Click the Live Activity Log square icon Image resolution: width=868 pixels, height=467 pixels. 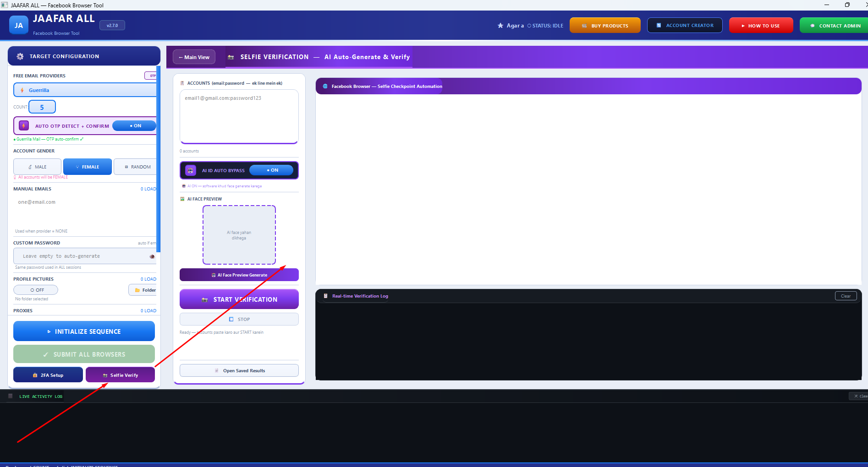(x=11, y=396)
